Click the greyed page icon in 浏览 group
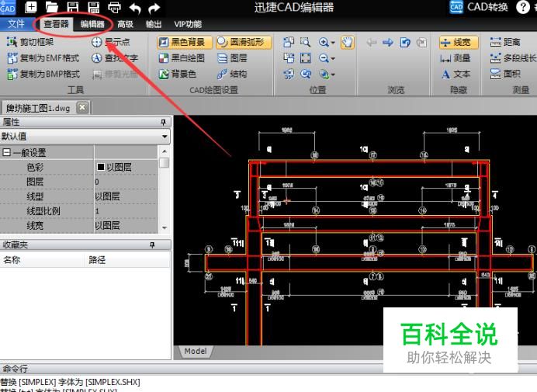 [x=421, y=42]
